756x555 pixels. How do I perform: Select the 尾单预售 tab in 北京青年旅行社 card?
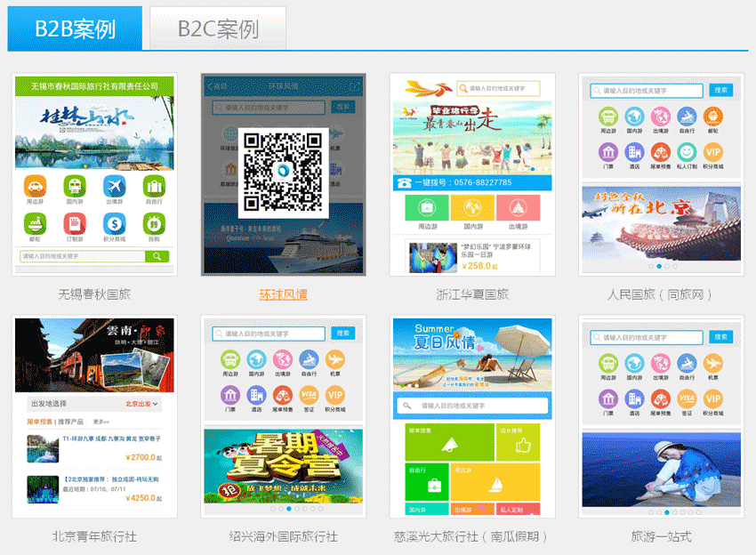pos(39,422)
